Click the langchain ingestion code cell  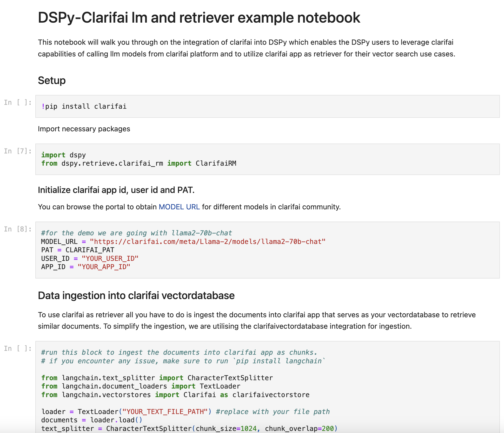click(267, 390)
